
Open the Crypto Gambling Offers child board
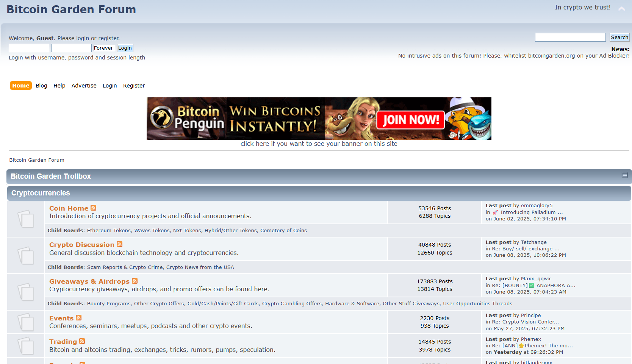click(x=292, y=304)
